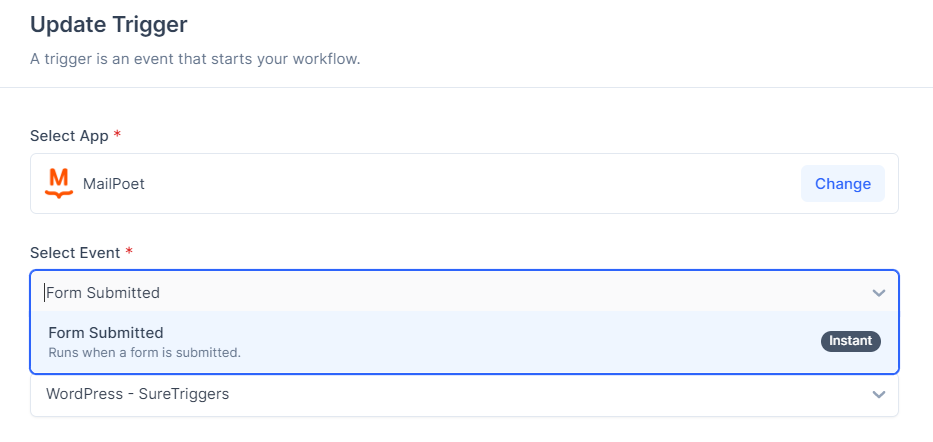
Task: Click the MailPoet app name text
Action: pos(114,184)
